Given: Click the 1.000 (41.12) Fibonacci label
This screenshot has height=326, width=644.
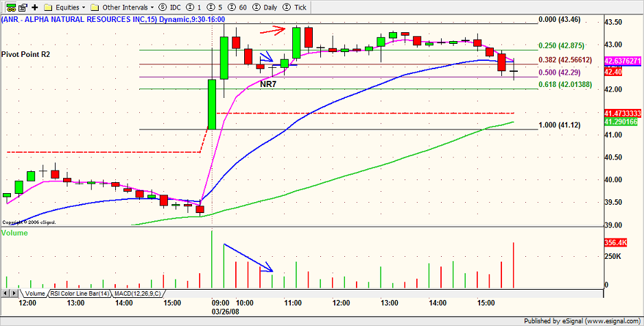Looking at the screenshot, I should coord(560,125).
